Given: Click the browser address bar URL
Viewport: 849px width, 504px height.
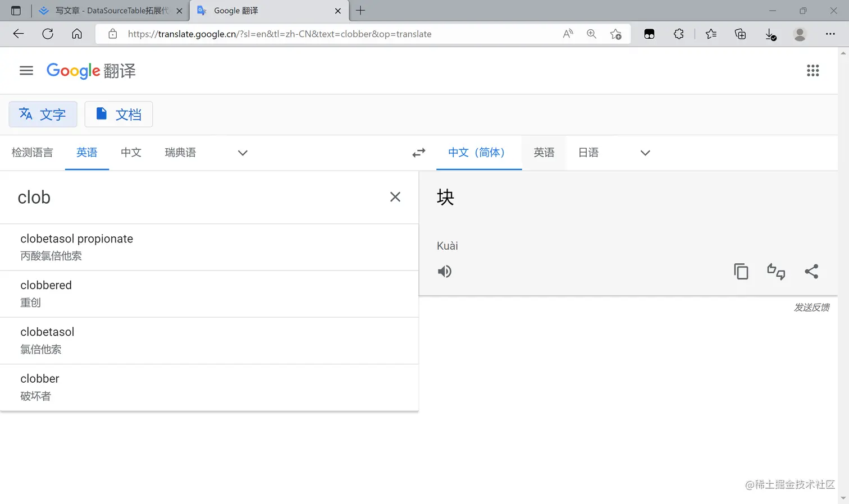Looking at the screenshot, I should 280,34.
